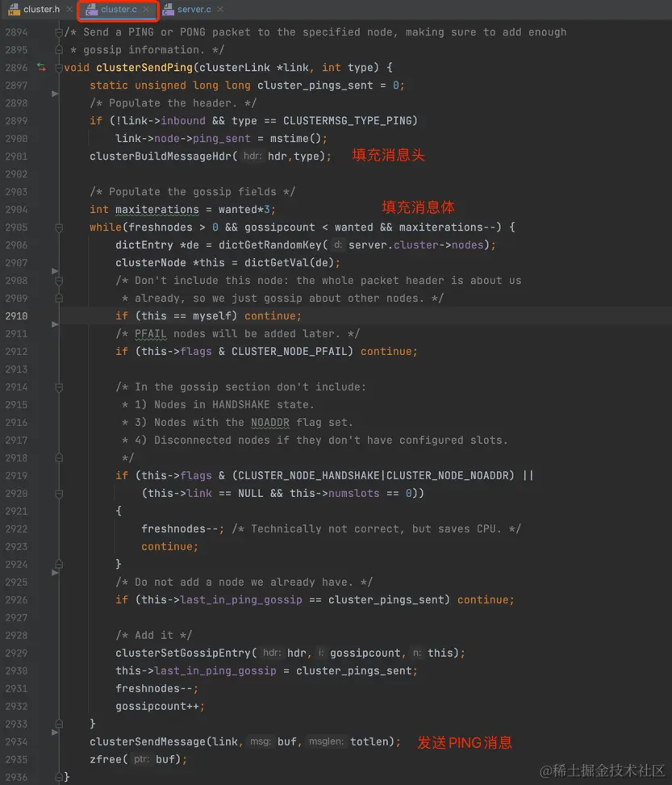Screen dimensions: 672x785
Task: Click the 'ptr:' parameter hint
Action: (141, 759)
